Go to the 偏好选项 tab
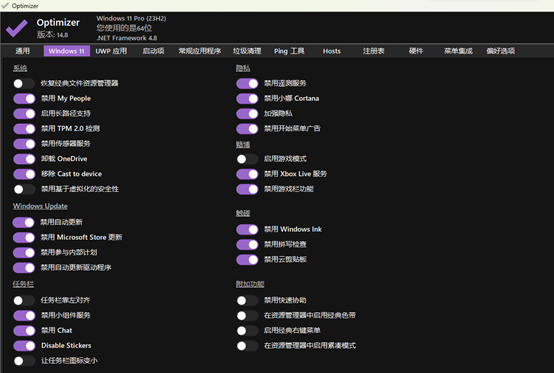Image resolution: width=554 pixels, height=373 pixels. [x=501, y=51]
